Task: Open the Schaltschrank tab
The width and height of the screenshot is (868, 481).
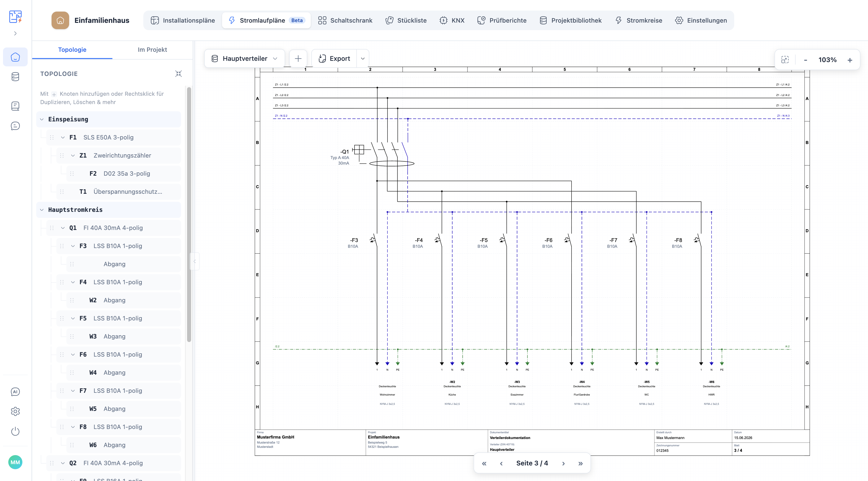Action: click(345, 20)
